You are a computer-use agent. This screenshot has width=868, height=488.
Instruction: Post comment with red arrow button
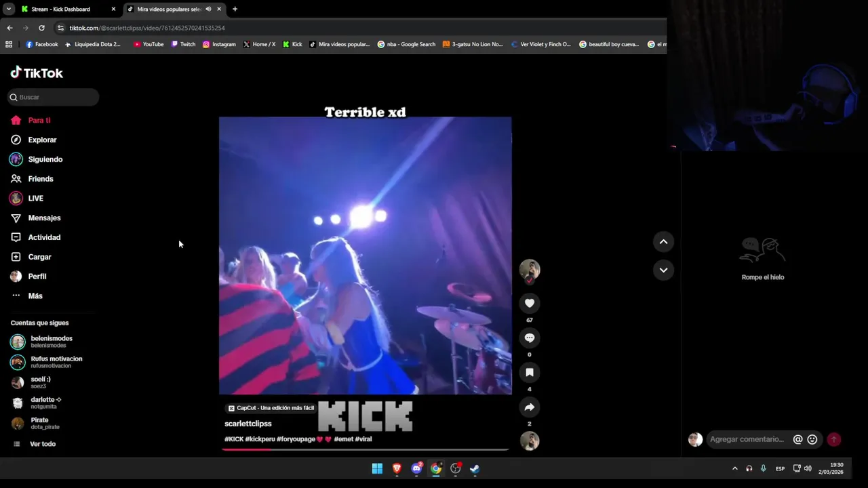pos(834,439)
